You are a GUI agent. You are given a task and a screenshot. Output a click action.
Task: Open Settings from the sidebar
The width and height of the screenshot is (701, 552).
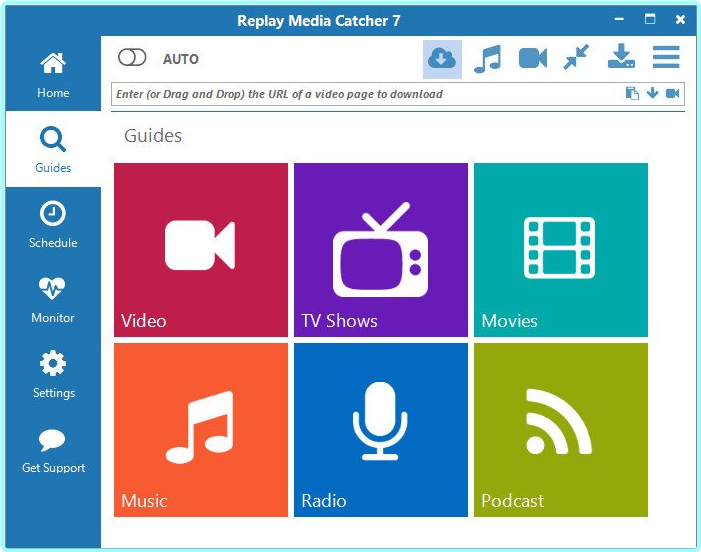click(x=53, y=375)
